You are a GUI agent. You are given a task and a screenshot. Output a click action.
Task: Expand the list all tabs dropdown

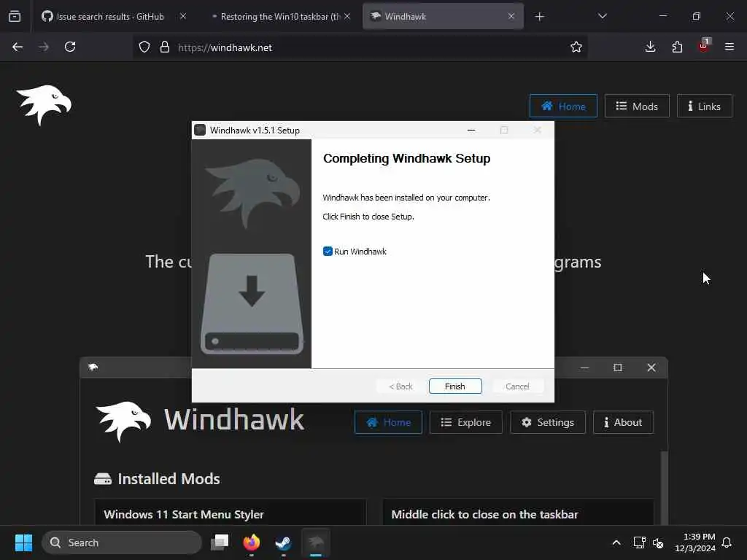point(602,16)
